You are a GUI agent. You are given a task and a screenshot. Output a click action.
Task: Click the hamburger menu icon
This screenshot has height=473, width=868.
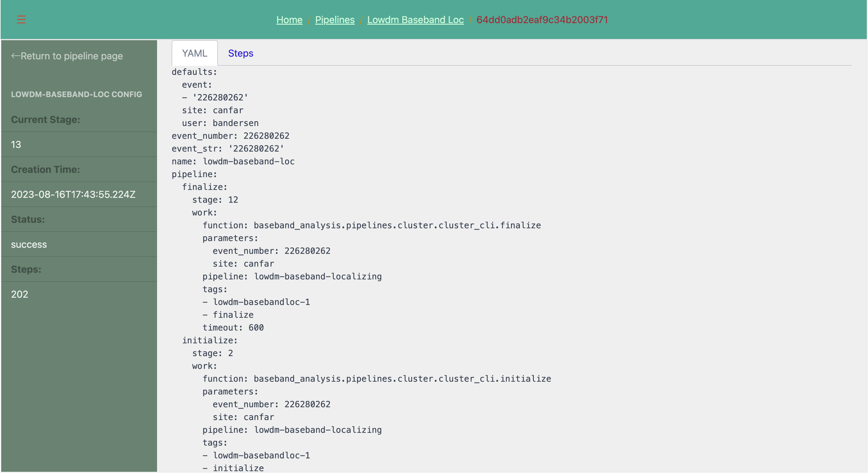tap(21, 19)
